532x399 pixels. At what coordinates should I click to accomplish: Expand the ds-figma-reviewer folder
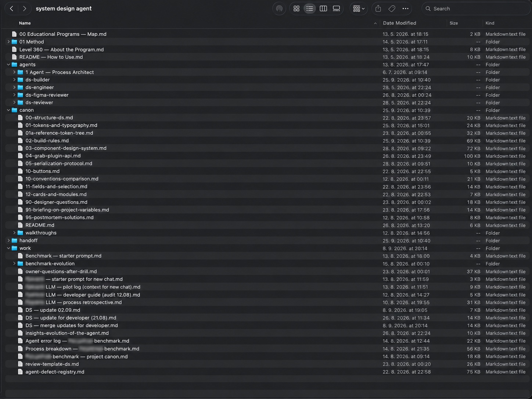[x=14, y=95]
